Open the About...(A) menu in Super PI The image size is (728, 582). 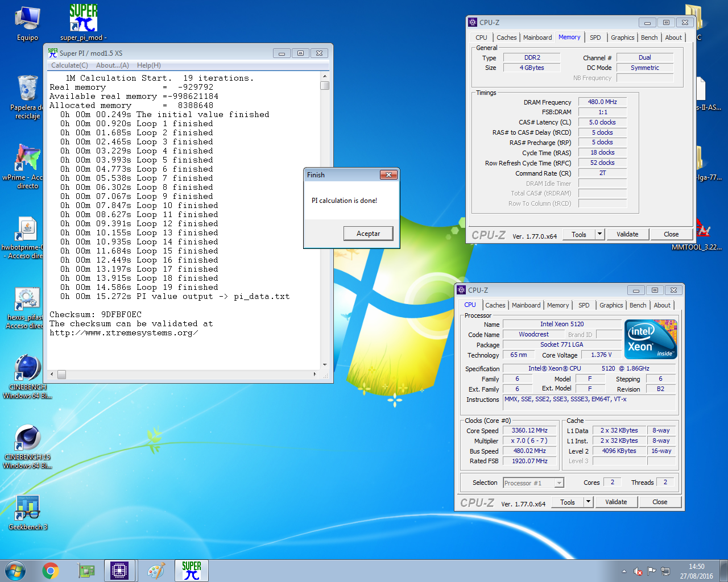point(113,65)
